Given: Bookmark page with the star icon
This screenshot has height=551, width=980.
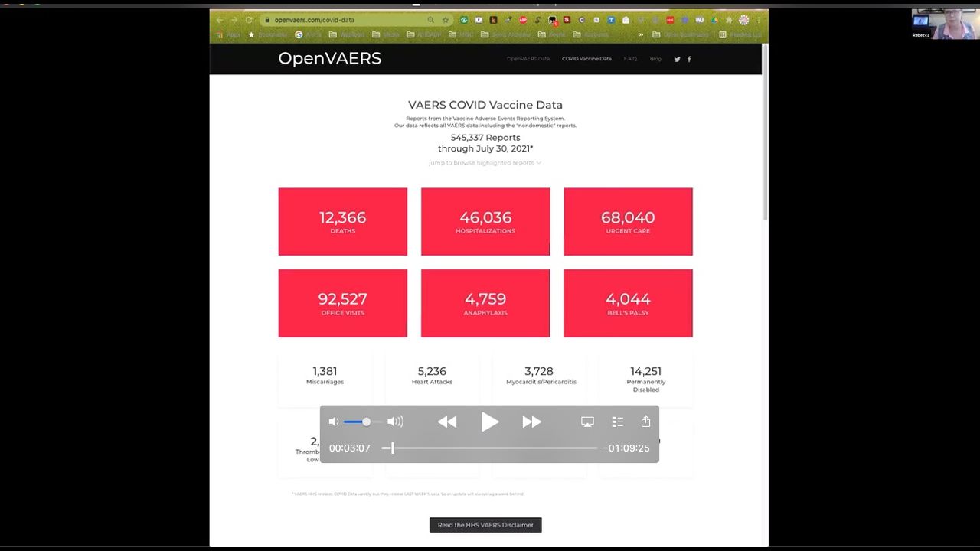Looking at the screenshot, I should click(x=446, y=20).
